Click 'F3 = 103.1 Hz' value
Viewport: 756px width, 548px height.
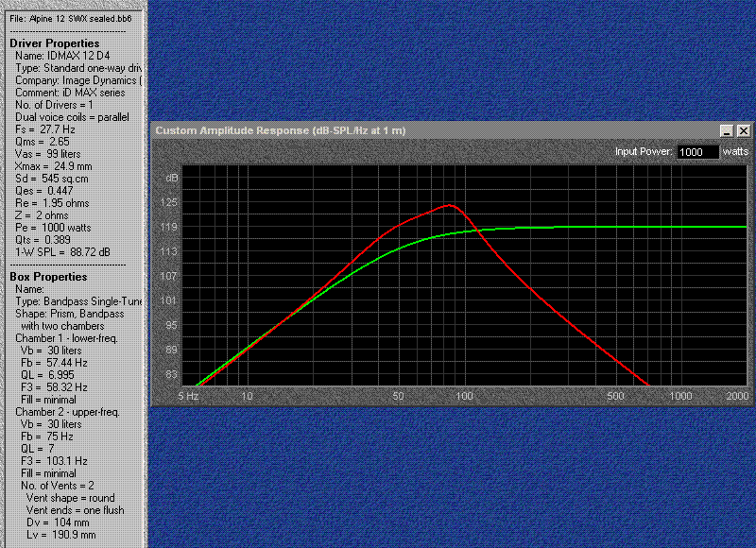click(x=54, y=461)
